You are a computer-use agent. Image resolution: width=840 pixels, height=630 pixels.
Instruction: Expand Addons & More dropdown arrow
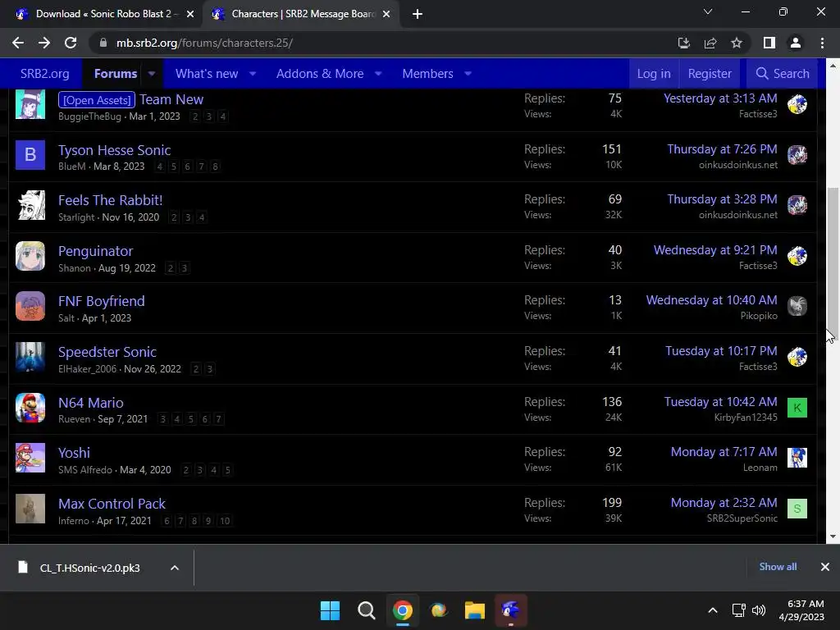378,73
